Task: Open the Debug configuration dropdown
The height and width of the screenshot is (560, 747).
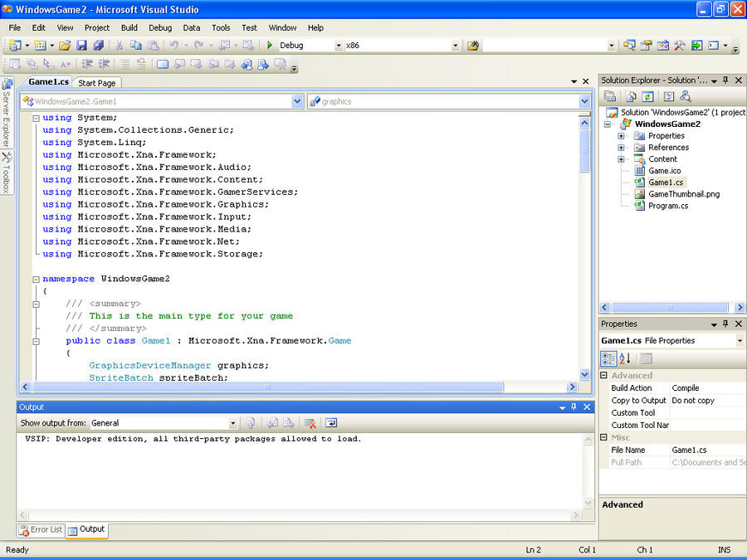Action: [x=339, y=46]
